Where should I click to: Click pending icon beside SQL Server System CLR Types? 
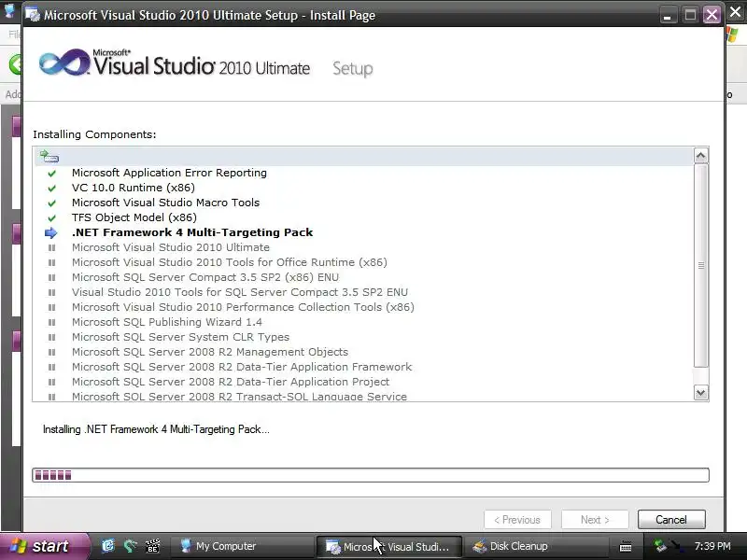(x=52, y=337)
